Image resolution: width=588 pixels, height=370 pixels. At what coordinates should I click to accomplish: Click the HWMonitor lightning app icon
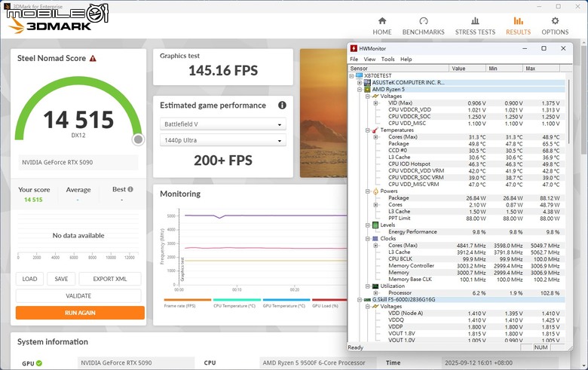tap(354, 48)
